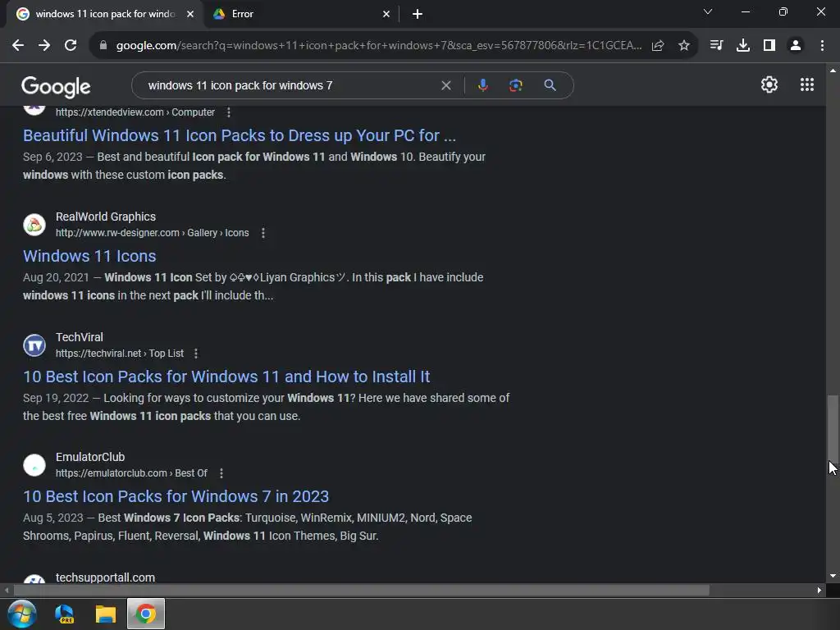Open the RealWorld Graphics site favicon
Viewport: 840px width, 630px height.
pos(34,225)
